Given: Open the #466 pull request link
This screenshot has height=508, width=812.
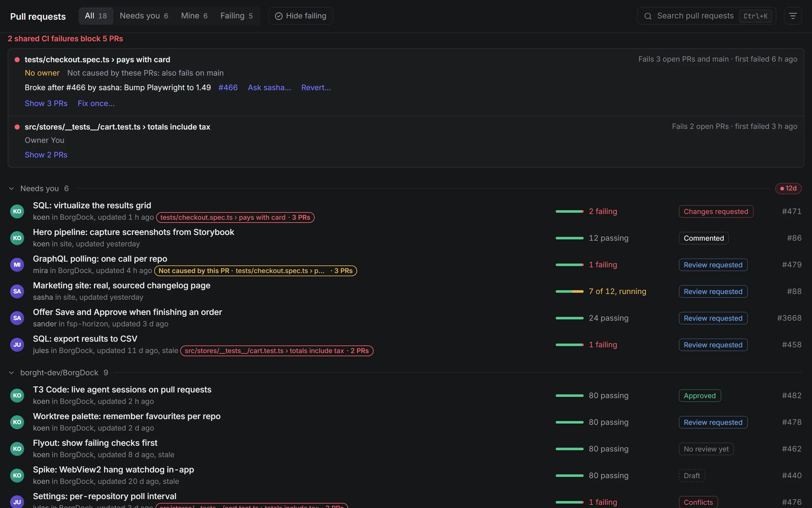Looking at the screenshot, I should (228, 88).
